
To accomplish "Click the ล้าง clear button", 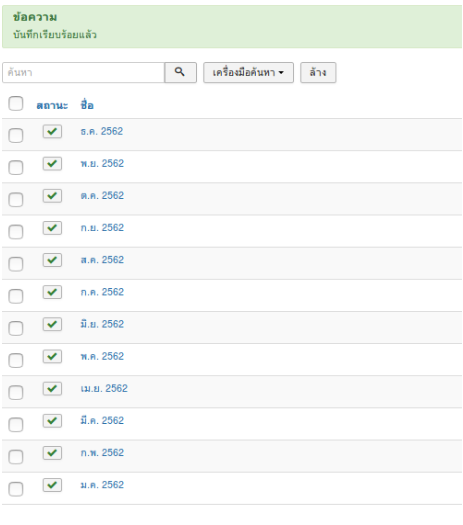I will point(318,72).
